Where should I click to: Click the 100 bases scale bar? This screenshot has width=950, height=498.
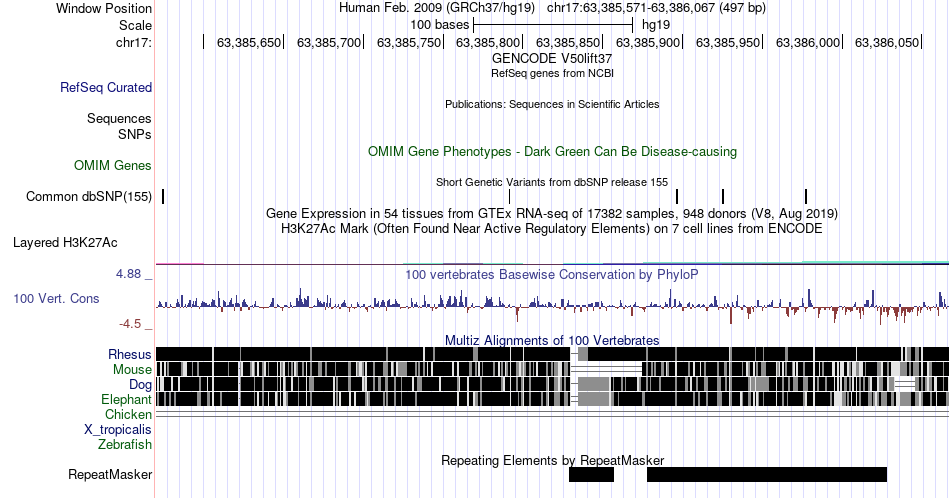click(x=553, y=25)
